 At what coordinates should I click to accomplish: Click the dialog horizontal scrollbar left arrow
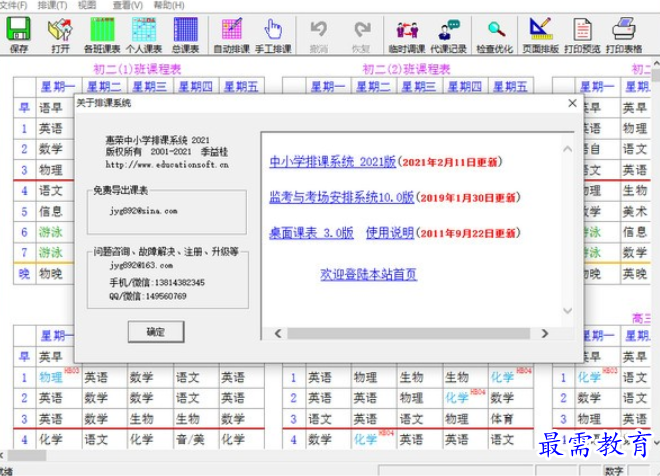click(x=278, y=333)
